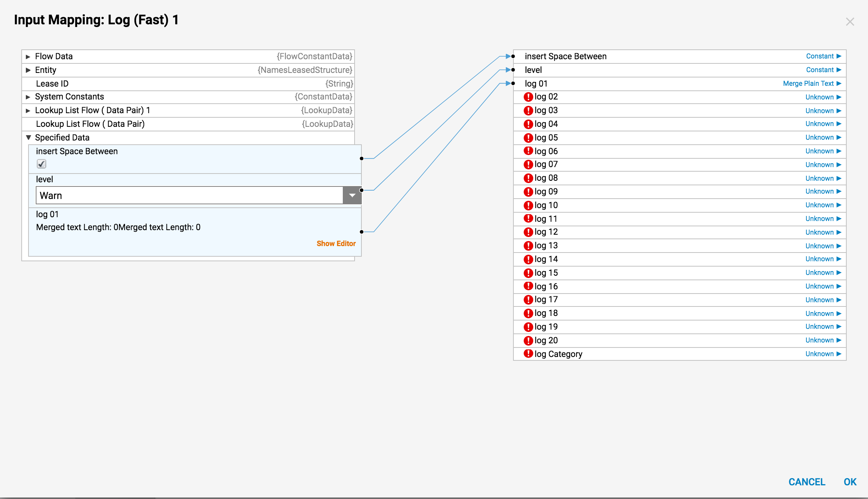Open Unknown mapping type for log 12
The width and height of the screenshot is (868, 499).
pos(823,232)
